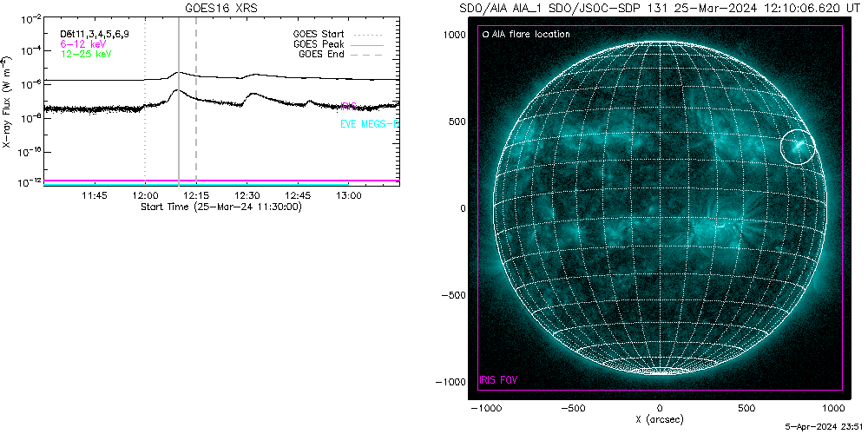Click the 5-Apr-2024 23:51 timestamp
868x434 pixels.
826,427
